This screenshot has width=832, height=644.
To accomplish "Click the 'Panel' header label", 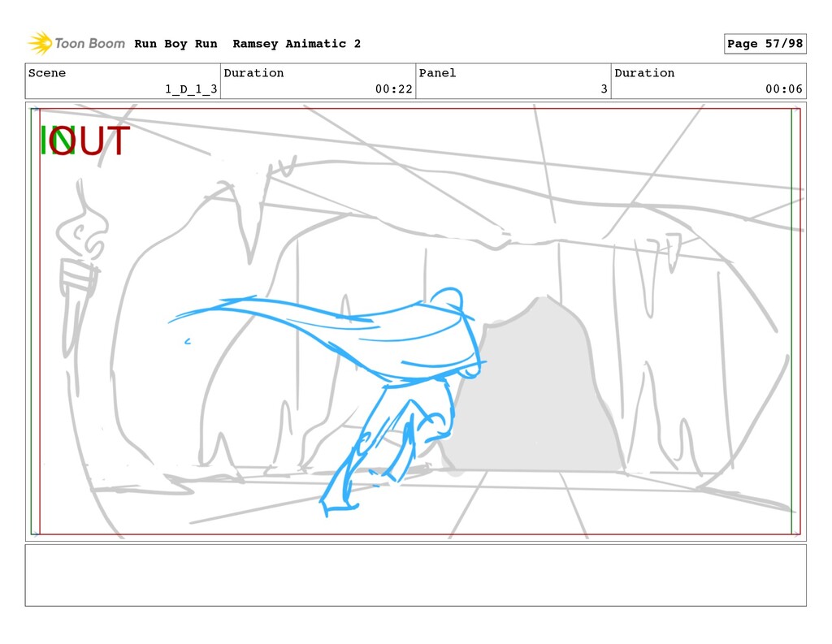I will (x=437, y=72).
